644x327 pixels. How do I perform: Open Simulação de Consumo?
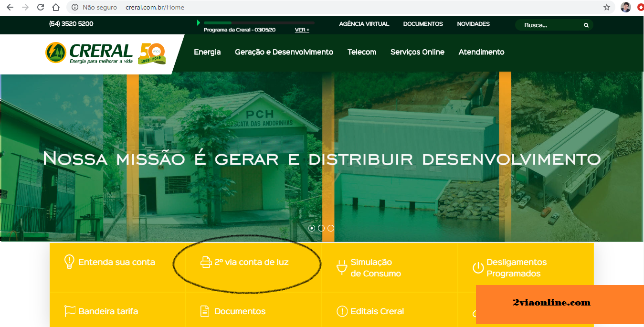376,268
